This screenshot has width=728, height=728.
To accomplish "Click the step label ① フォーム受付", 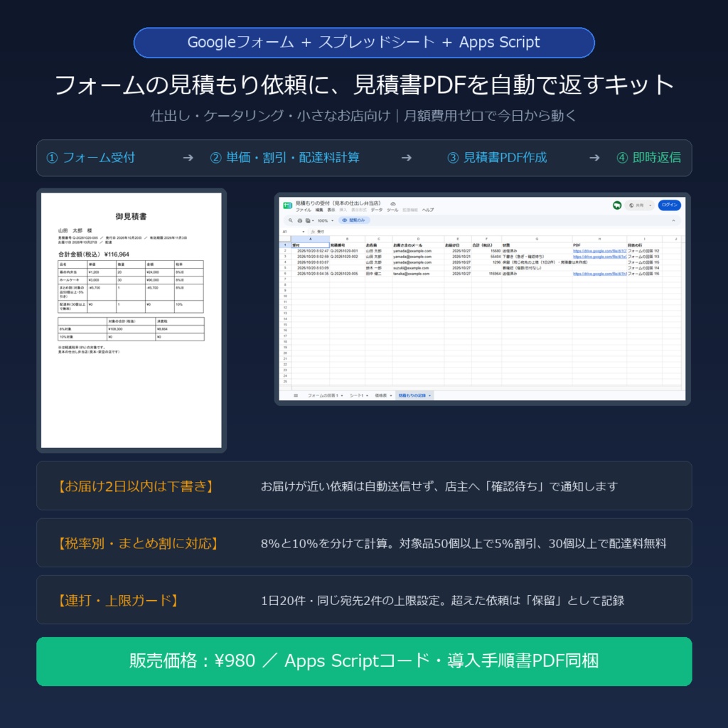I will (90, 158).
